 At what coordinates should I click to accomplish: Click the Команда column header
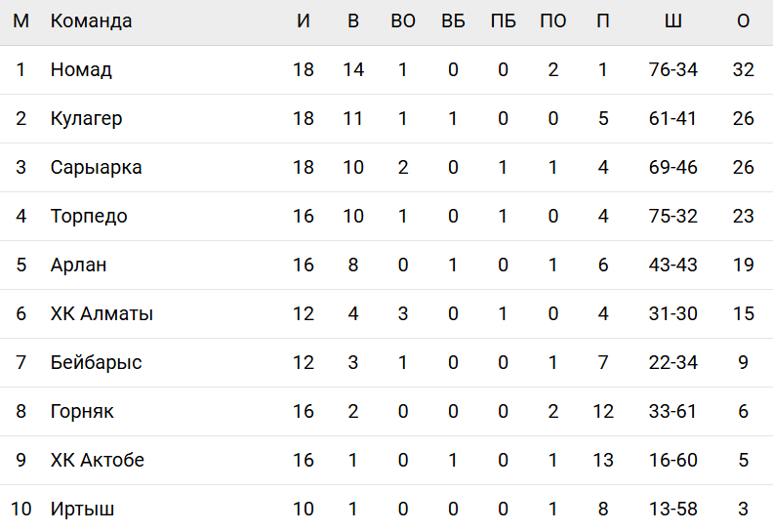[91, 21]
